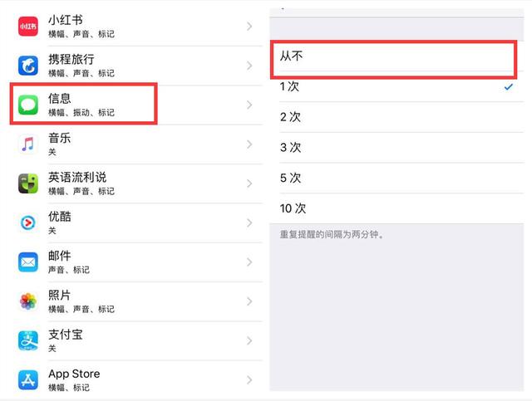Tap the 携程旅行 dolphin icon
Screen dimensions: 532x401
[27, 66]
